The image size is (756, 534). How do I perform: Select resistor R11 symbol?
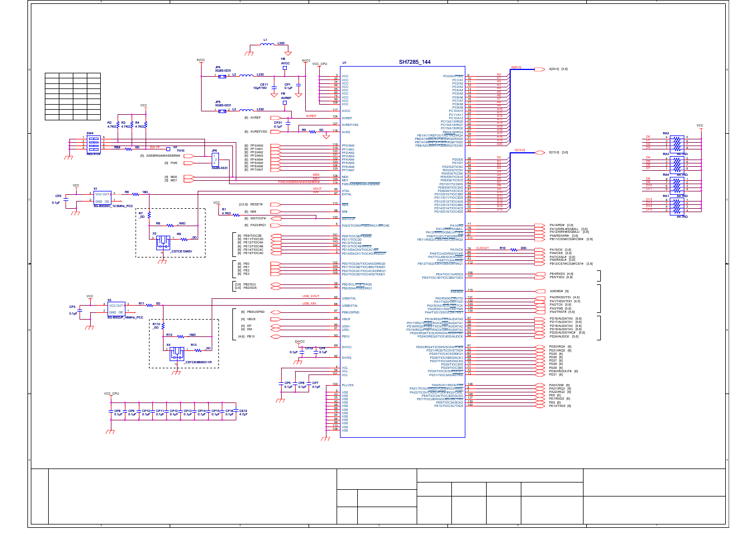click(150, 305)
